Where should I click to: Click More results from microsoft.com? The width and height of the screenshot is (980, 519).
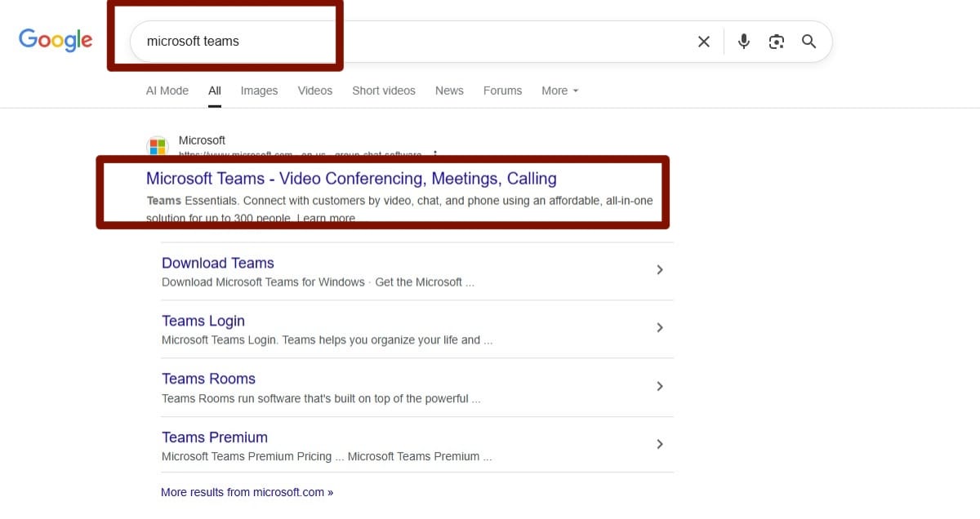(247, 492)
